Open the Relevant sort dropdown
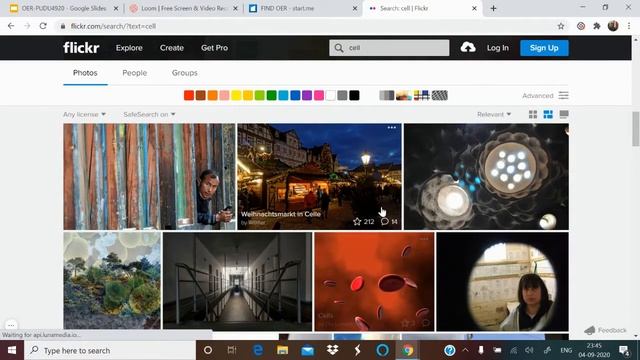The width and height of the screenshot is (640, 360). pyautogui.click(x=494, y=114)
